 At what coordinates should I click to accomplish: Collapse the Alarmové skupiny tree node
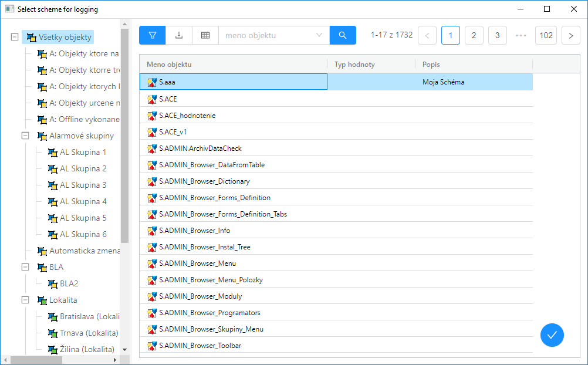coord(25,136)
